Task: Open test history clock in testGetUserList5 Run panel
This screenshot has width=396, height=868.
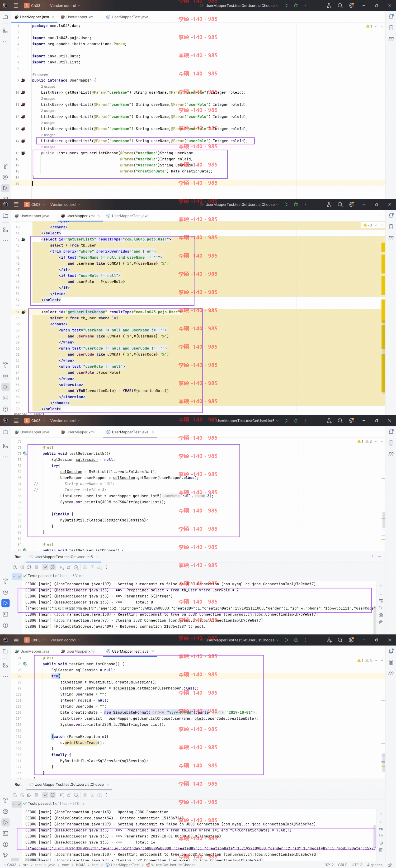Action: pyautogui.click(x=76, y=567)
